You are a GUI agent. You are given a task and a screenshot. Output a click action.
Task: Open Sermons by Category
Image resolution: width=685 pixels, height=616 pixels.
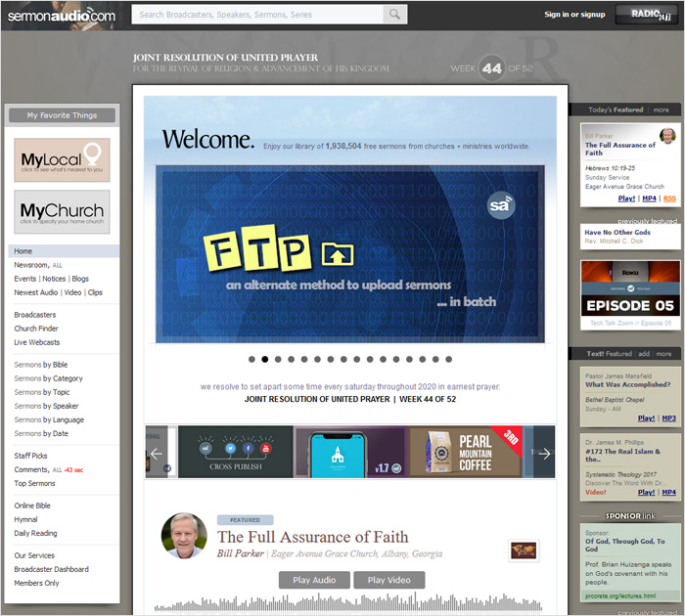[x=48, y=378]
